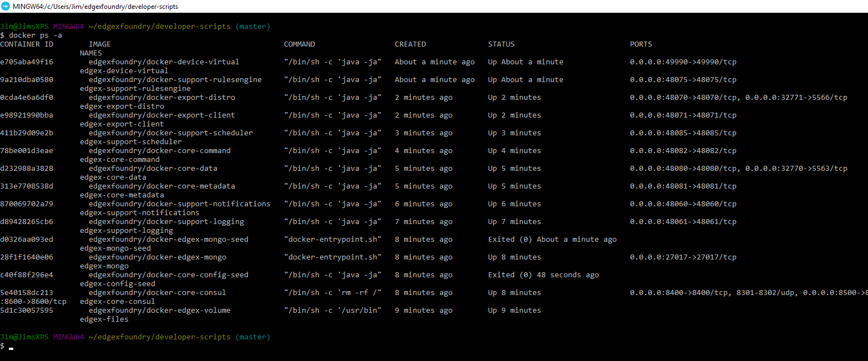The width and height of the screenshot is (868, 361).
Task: Click 'Exited (0) About a minute ago' status
Action: 552,240
